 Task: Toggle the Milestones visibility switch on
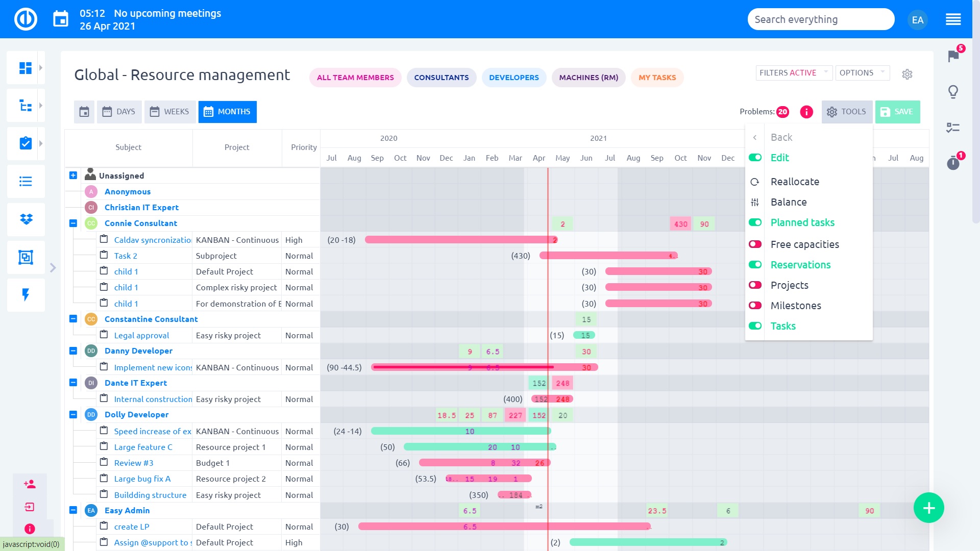tap(756, 305)
